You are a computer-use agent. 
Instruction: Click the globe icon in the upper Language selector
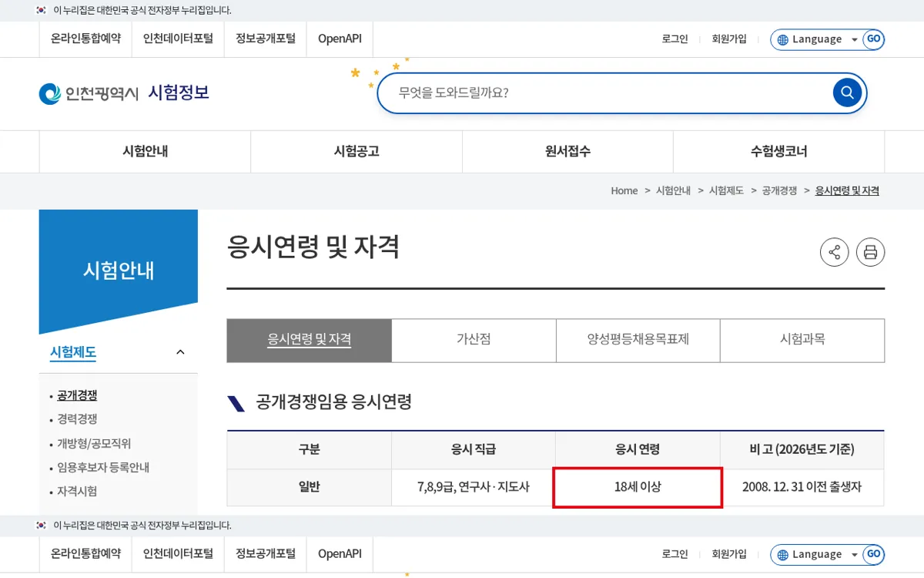[782, 39]
